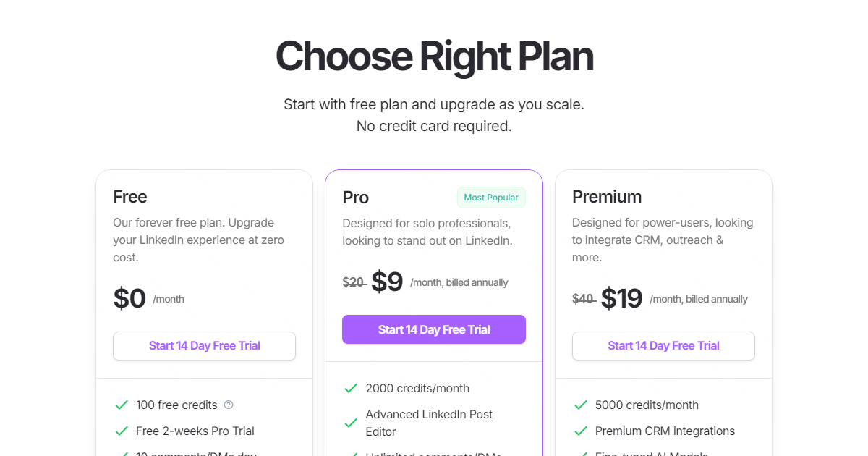Viewport: 868px width, 456px height.
Task: Open the help tooltip beside "100 free credits"
Action: click(x=228, y=405)
